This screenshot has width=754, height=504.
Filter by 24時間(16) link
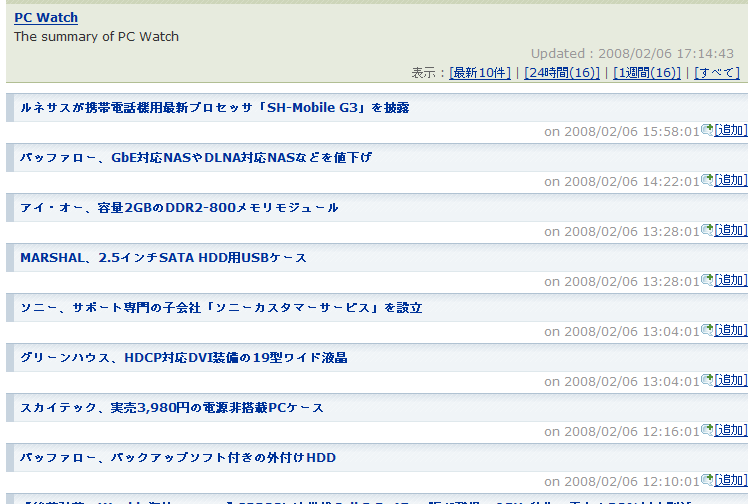(x=562, y=73)
